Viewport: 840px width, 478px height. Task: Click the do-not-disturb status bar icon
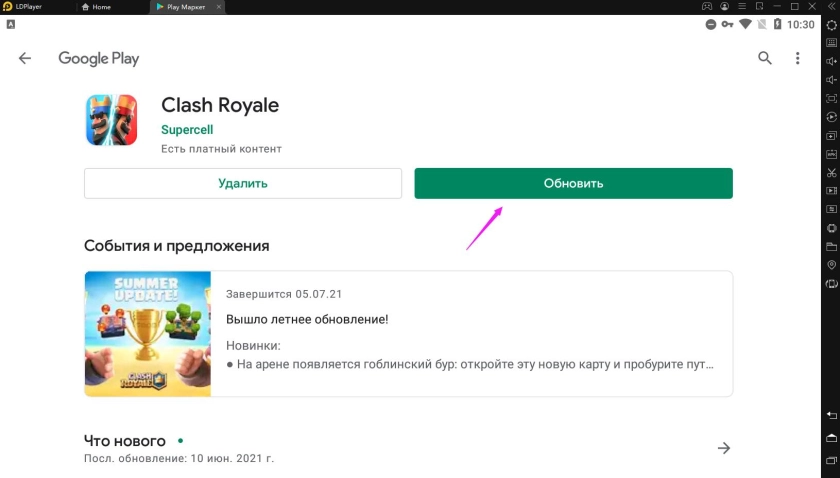pos(710,25)
